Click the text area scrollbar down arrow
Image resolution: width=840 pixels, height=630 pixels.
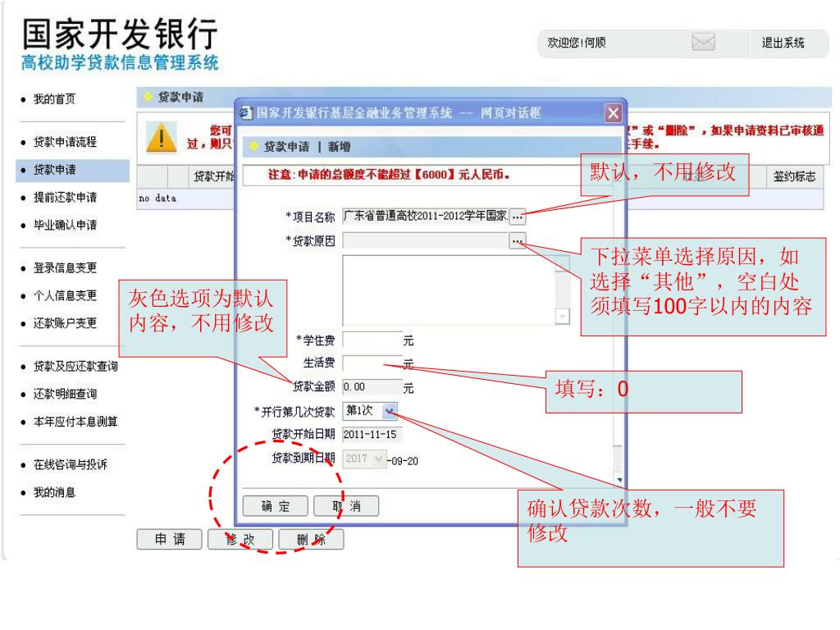[563, 317]
